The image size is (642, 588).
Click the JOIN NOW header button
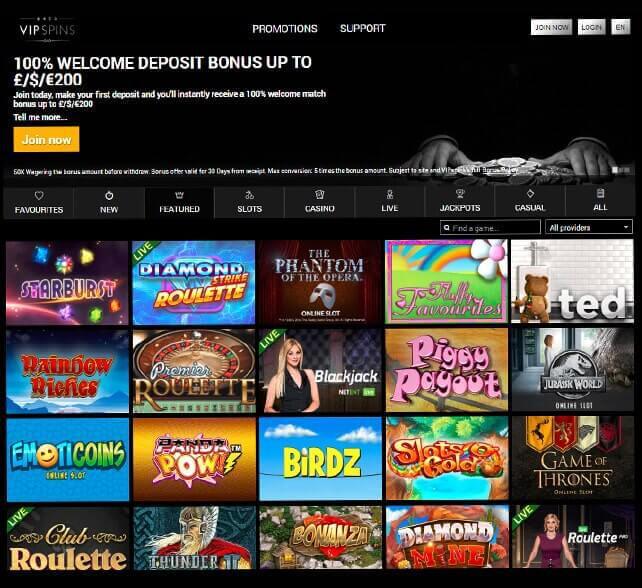pos(552,27)
